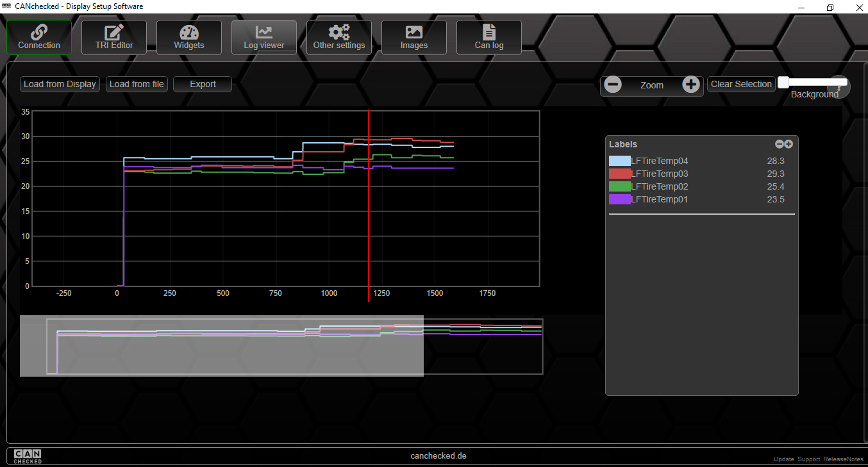Open the Connection tab
This screenshot has height=467, width=868.
point(39,37)
